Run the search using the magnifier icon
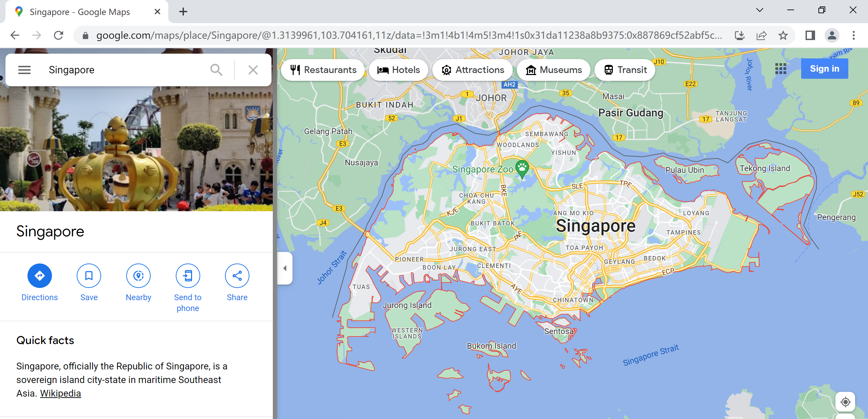868x419 pixels. (x=217, y=70)
